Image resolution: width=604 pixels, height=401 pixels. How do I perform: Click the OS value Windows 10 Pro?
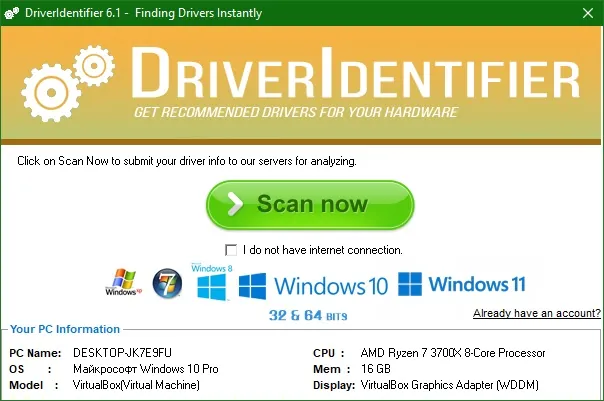[x=146, y=369]
